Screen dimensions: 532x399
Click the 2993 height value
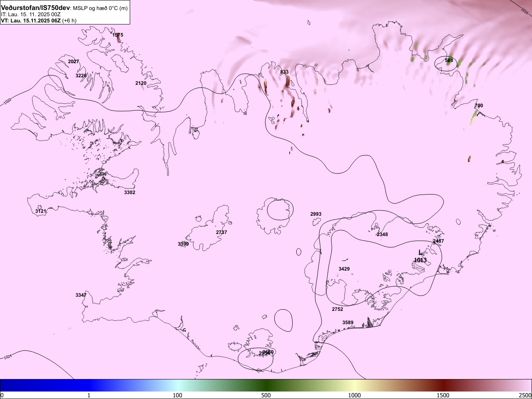click(316, 214)
